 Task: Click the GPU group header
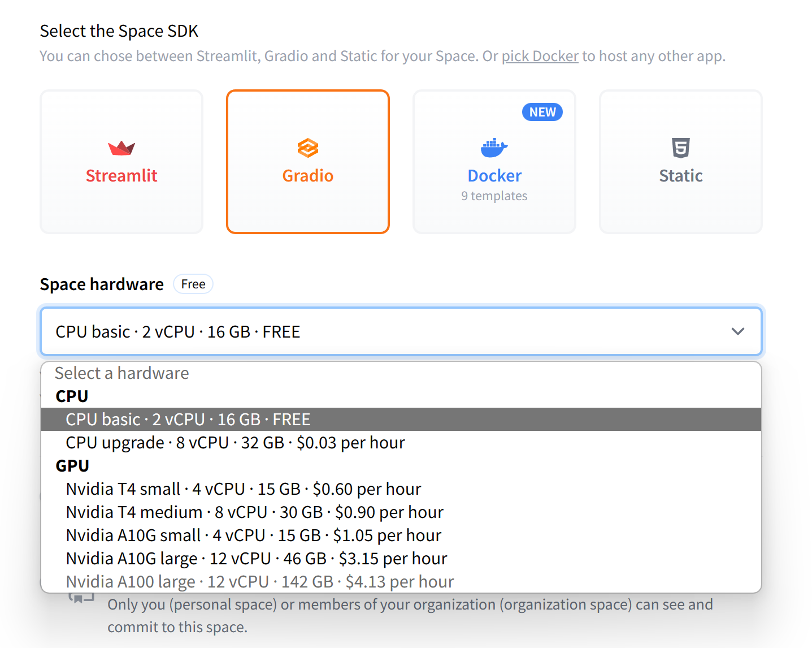(x=72, y=466)
